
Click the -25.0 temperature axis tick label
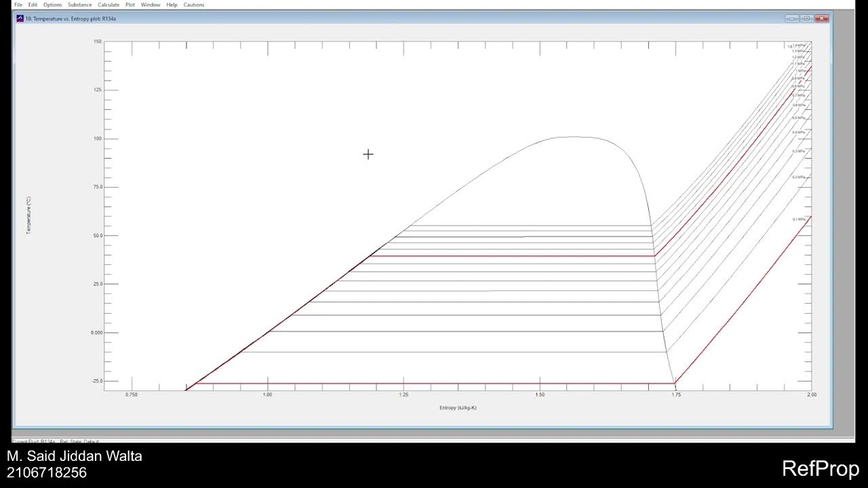pos(96,381)
